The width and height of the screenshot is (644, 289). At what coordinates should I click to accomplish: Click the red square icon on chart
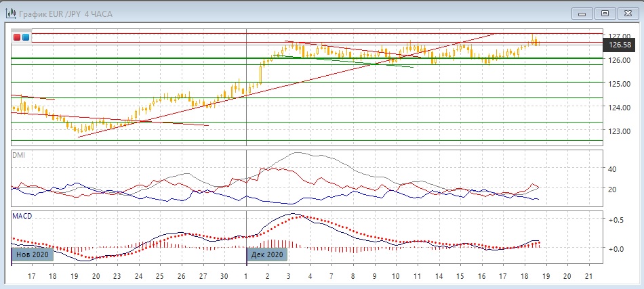[18, 38]
